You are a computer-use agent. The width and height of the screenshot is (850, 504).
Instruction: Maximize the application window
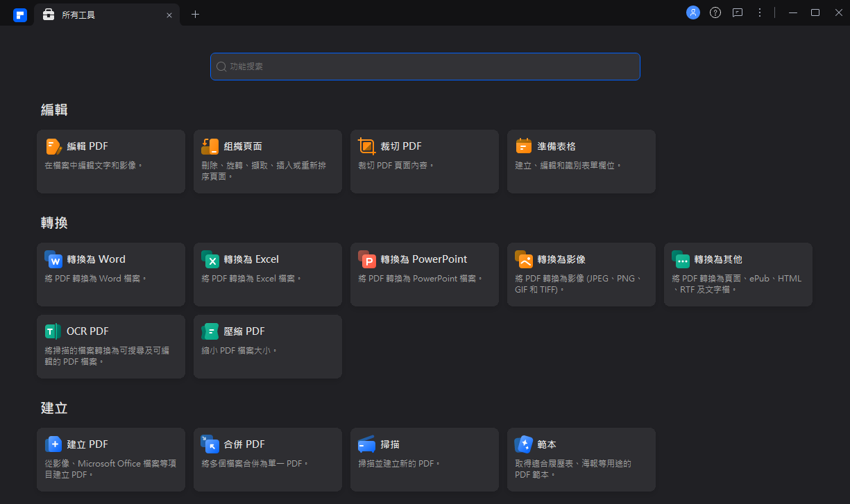[x=815, y=12]
